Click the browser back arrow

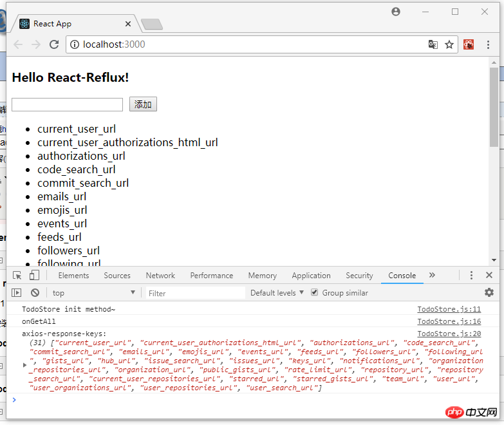click(x=18, y=44)
